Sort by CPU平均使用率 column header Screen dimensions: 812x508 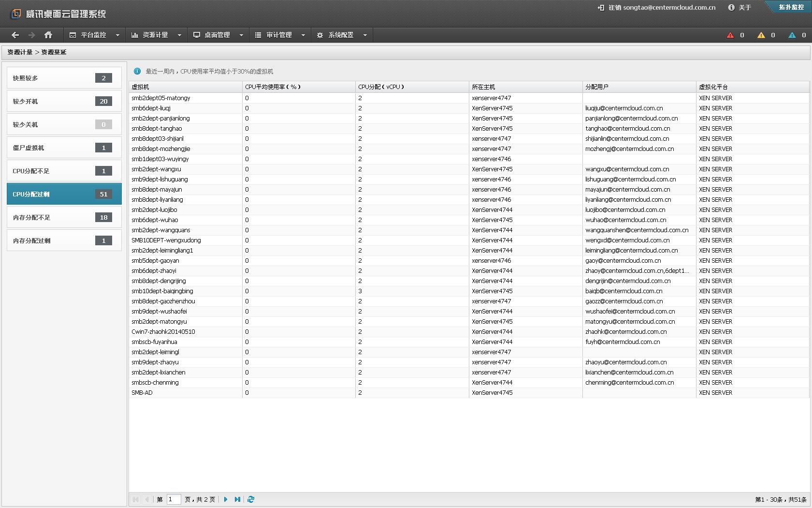[299, 87]
